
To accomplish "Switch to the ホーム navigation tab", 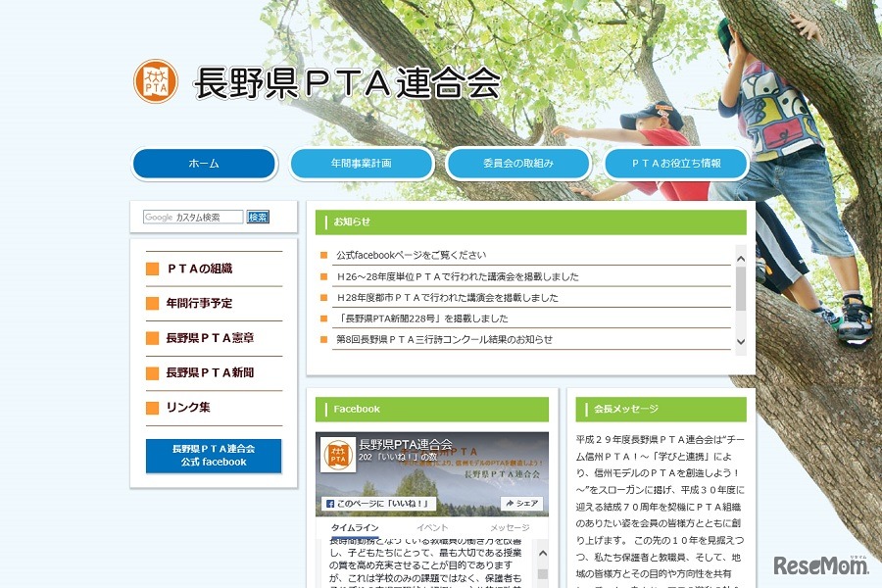I will coord(204,164).
